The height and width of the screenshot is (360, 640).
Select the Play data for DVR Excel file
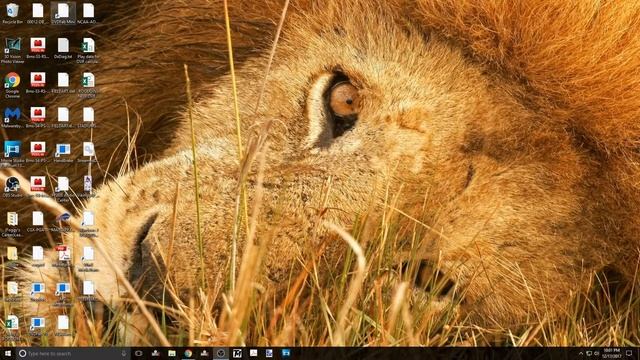pos(88,50)
